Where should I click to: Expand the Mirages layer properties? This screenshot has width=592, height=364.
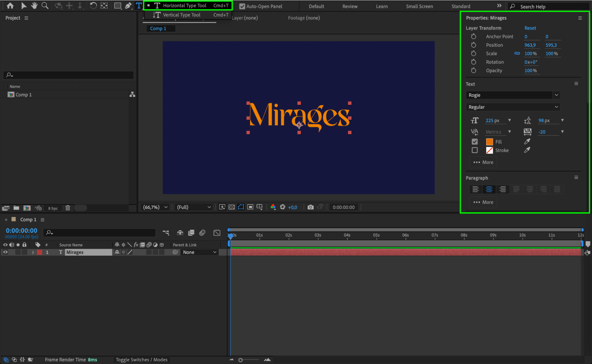click(x=33, y=252)
